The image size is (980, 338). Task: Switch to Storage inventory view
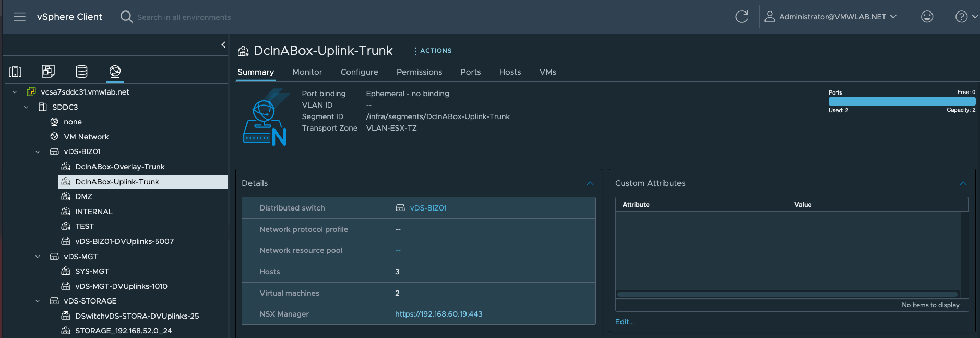click(81, 71)
